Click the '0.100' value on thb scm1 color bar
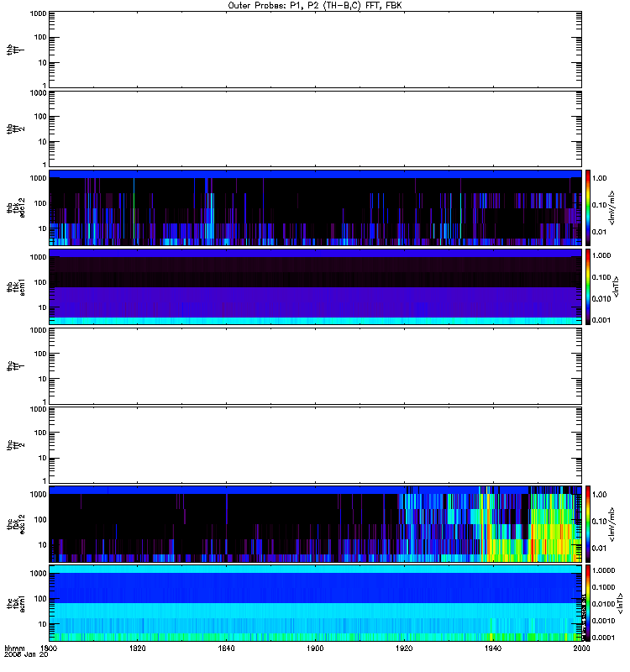 (x=601, y=277)
